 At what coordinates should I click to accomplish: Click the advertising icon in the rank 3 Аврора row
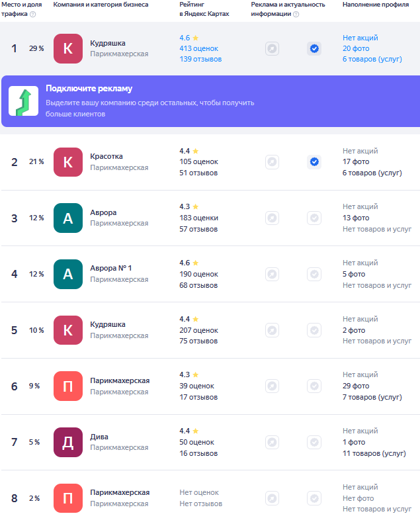pyautogui.click(x=272, y=218)
